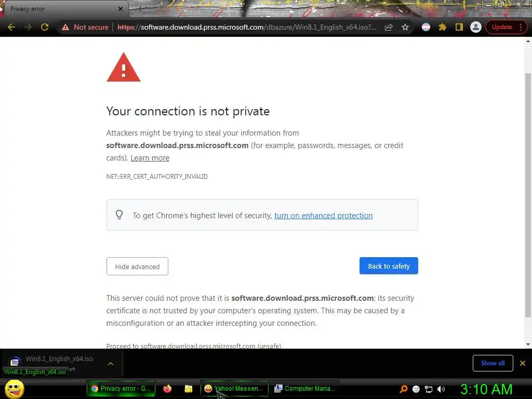
Task: Open a new tab with the plus button
Action: coord(140,9)
